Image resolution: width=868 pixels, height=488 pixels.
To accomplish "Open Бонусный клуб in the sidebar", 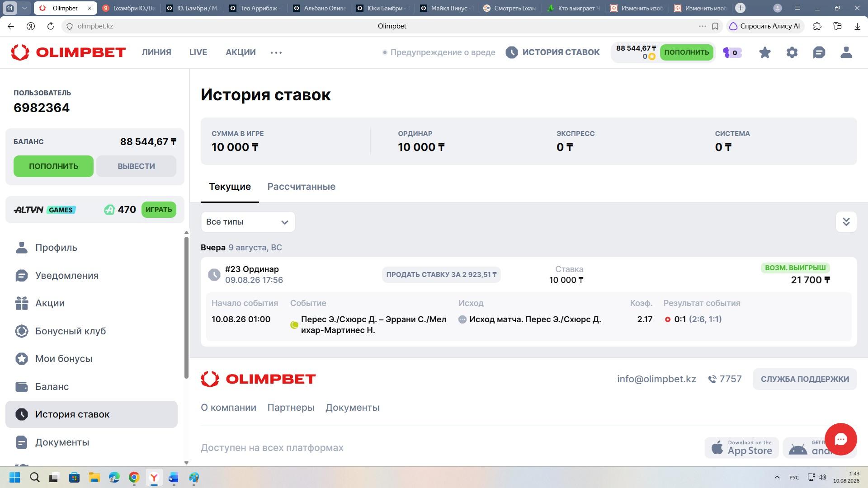I will tap(91, 331).
